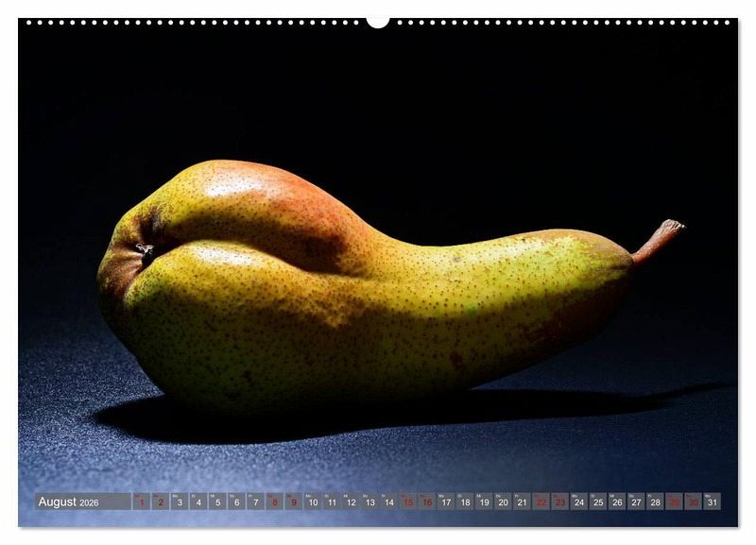Viewport: 756px width, 545px height.
Task: Pick the red day 15 cell
Action: click(408, 502)
